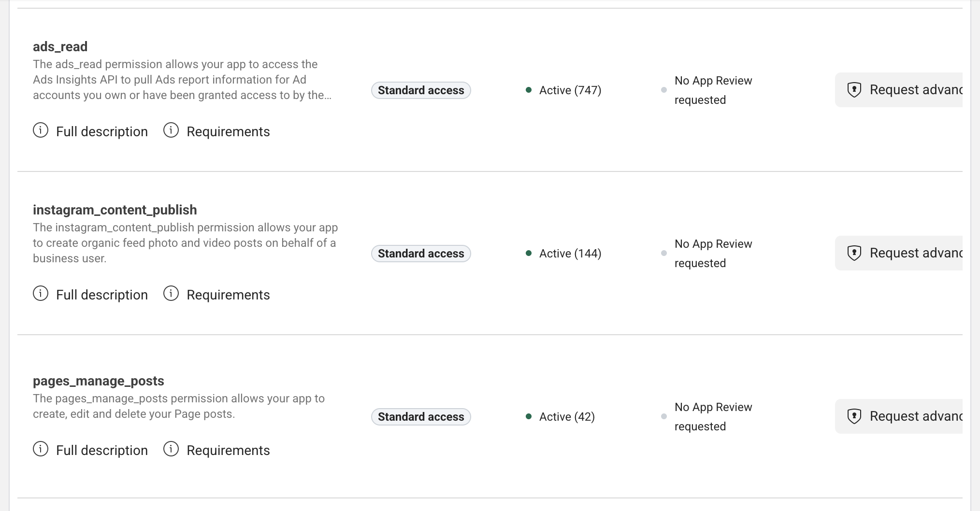980x511 pixels.
Task: Click info icon for instagram_content_publish Requirements
Action: pyautogui.click(x=171, y=294)
